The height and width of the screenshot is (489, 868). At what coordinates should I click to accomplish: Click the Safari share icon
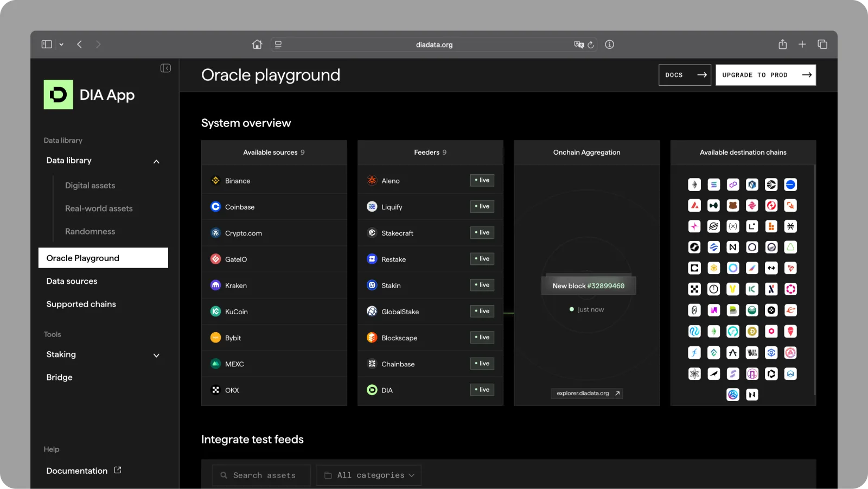click(x=782, y=45)
